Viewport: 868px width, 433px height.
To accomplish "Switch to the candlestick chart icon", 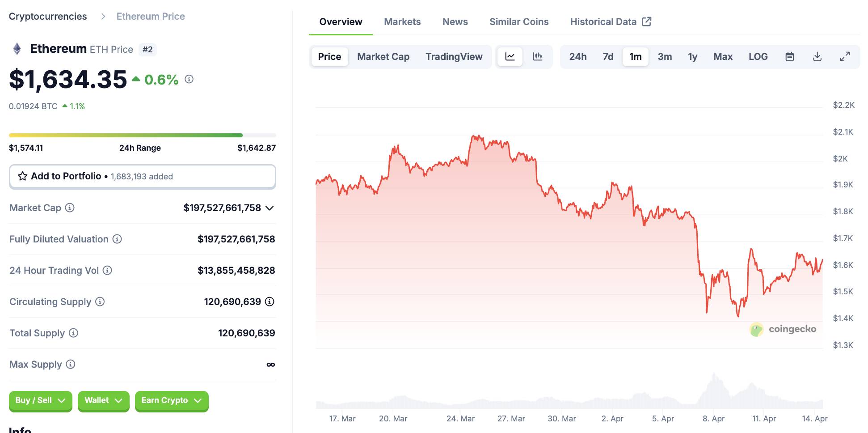I will click(x=538, y=57).
